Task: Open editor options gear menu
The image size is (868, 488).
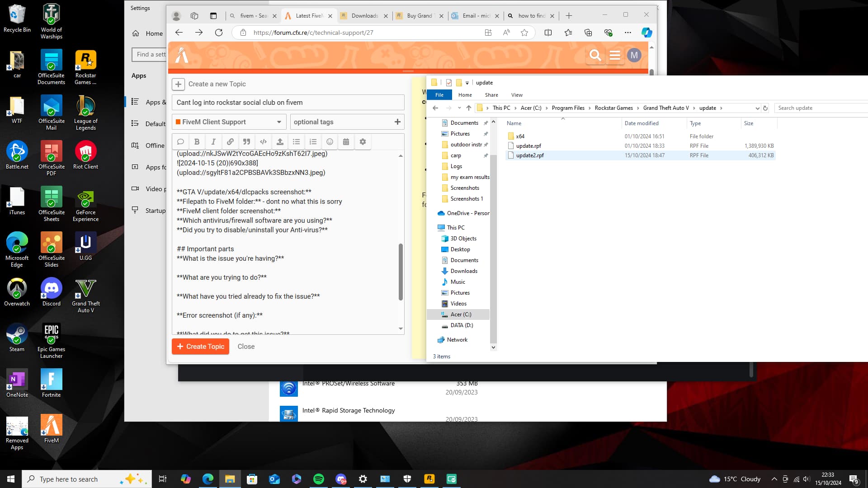Action: (x=363, y=142)
